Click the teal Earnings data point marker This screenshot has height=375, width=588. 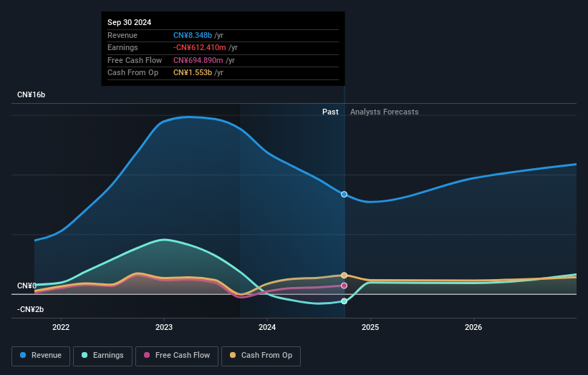[x=344, y=301]
